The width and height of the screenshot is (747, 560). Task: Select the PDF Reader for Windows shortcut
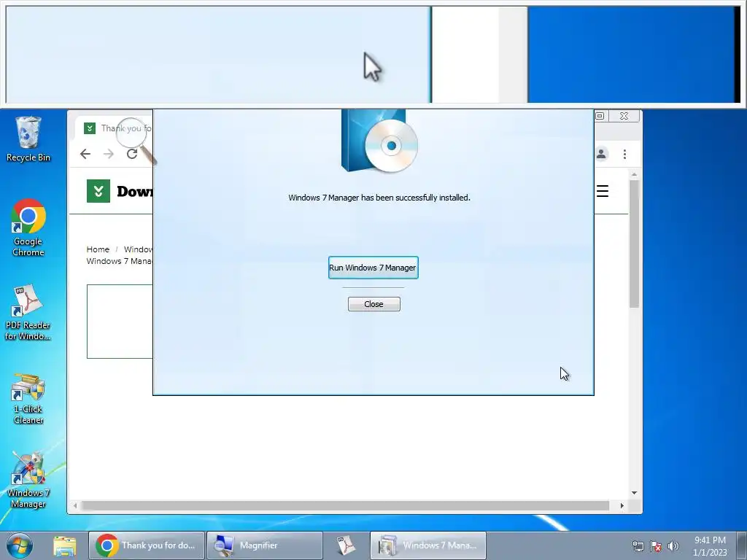tap(28, 312)
